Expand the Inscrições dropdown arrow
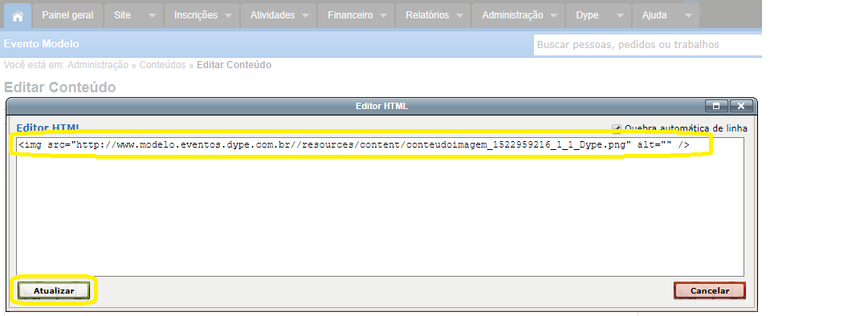 pyautogui.click(x=228, y=16)
